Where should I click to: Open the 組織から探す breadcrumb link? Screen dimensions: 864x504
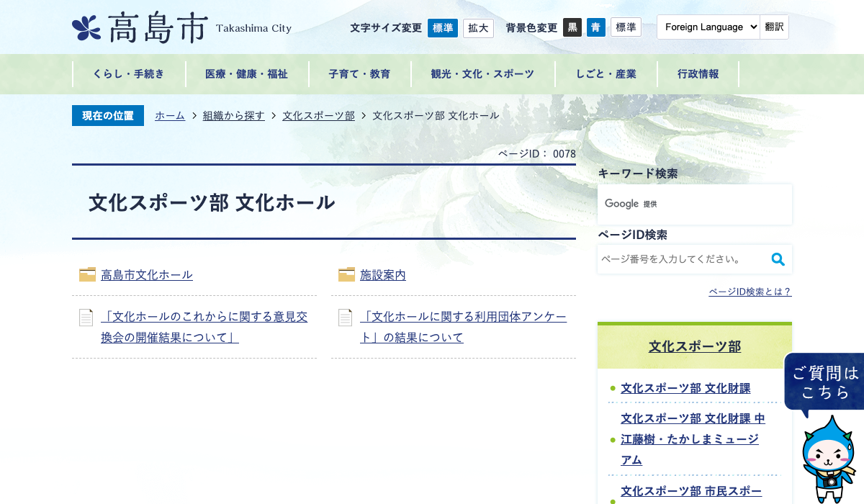point(234,115)
